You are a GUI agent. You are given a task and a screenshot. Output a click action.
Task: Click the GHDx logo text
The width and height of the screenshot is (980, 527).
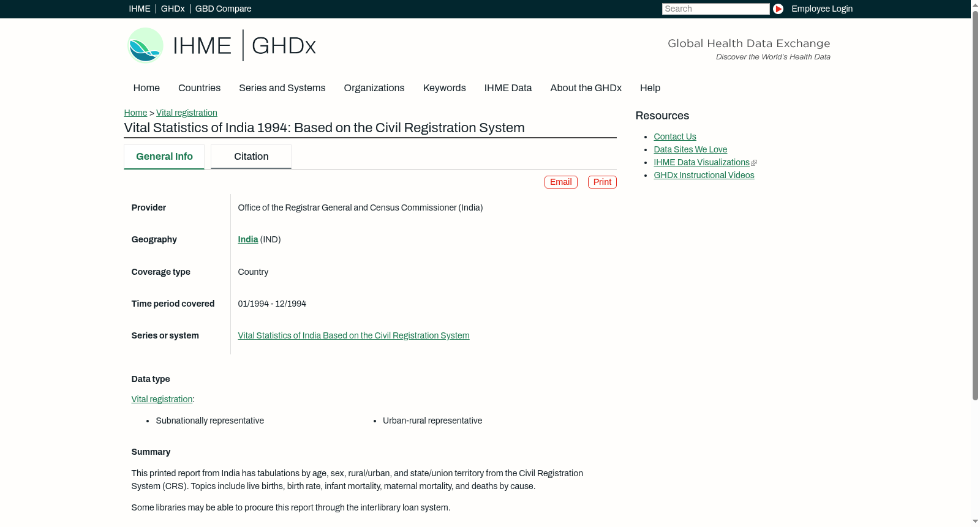point(284,46)
